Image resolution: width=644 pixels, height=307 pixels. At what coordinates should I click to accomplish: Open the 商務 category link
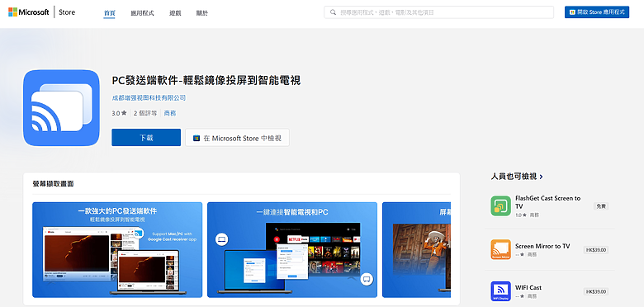[x=169, y=113]
